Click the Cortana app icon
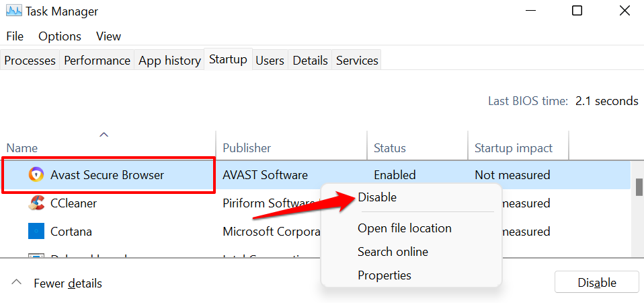This screenshot has height=303, width=644. coord(36,232)
